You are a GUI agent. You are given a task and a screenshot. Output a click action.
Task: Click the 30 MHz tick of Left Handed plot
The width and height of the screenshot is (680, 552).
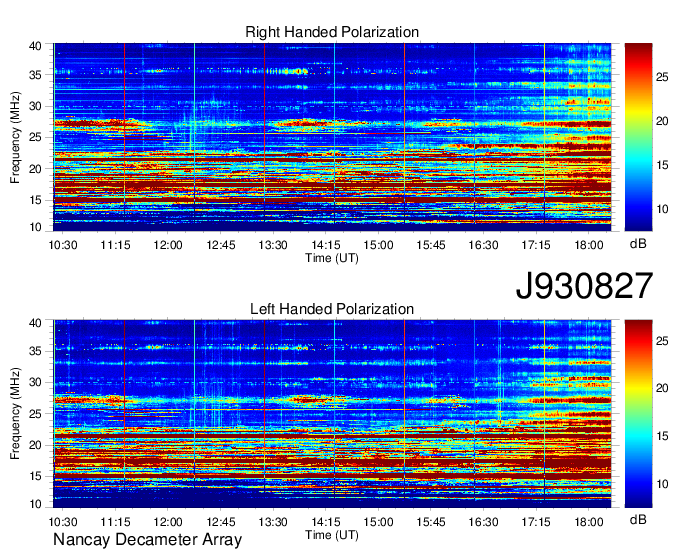click(35, 382)
